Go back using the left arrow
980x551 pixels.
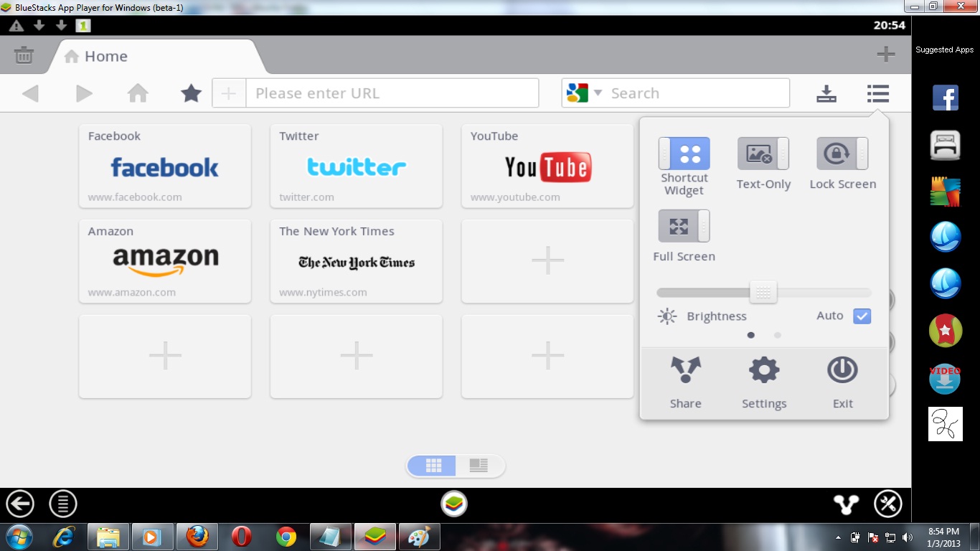pyautogui.click(x=30, y=93)
